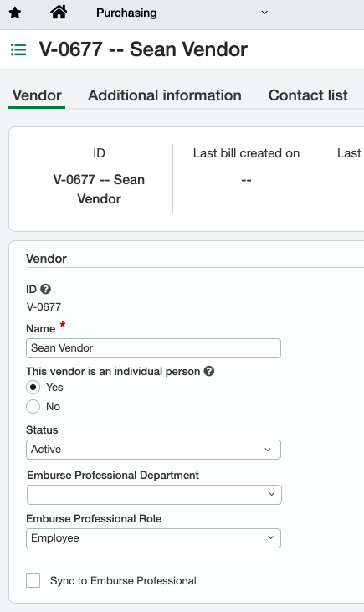The image size is (364, 612).
Task: Click the V-0677 -- Sean Vendor page title
Action: coord(143,49)
